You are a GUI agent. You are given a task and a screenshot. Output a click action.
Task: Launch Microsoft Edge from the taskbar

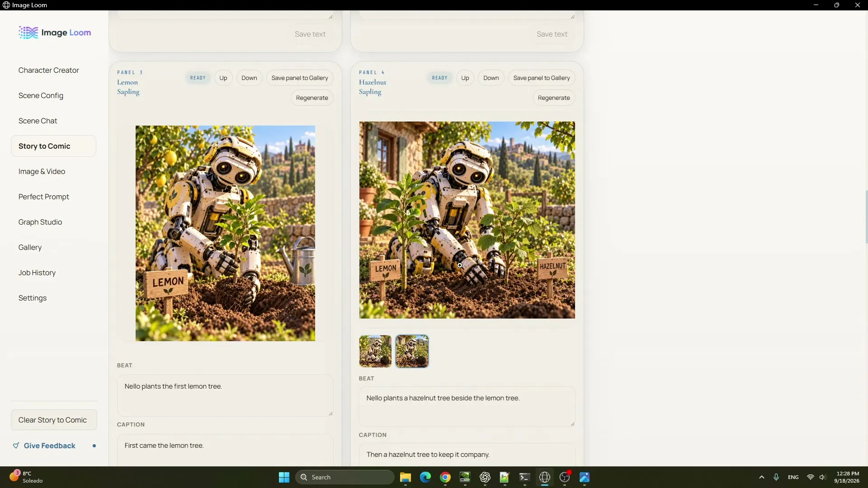coord(425,477)
